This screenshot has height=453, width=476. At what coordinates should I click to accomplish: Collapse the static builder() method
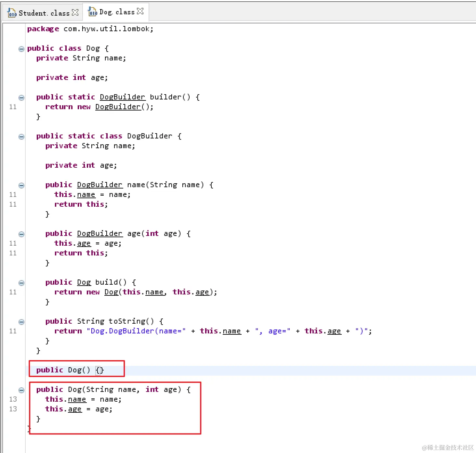(21, 98)
